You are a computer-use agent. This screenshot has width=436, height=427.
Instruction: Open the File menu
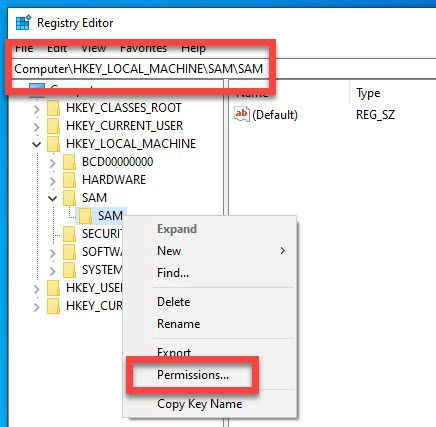pyautogui.click(x=24, y=48)
